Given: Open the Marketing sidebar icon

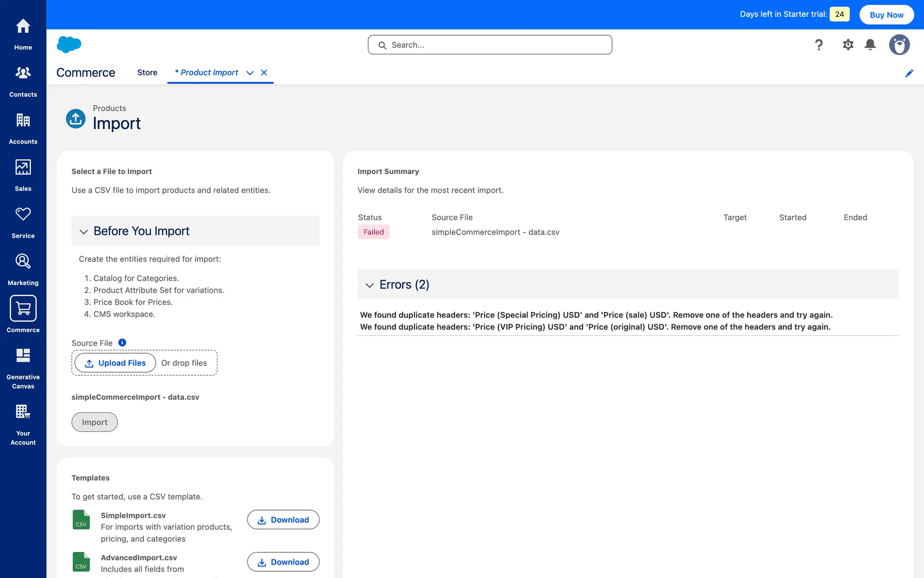Looking at the screenshot, I should point(23,261).
